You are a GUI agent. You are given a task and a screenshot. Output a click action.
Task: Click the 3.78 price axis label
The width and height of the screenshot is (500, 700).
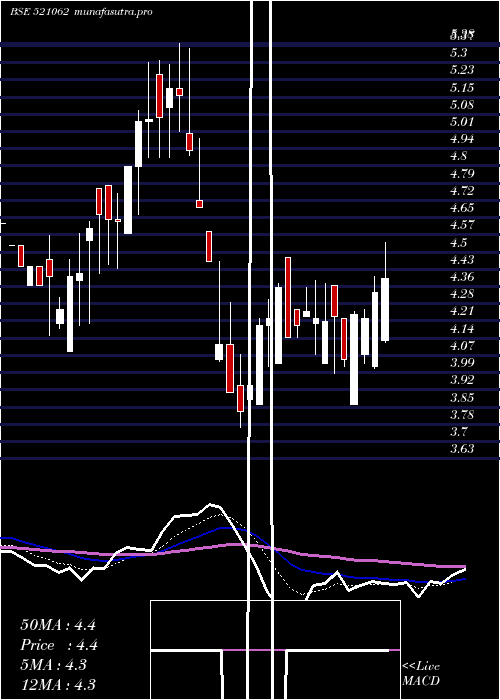(x=462, y=415)
